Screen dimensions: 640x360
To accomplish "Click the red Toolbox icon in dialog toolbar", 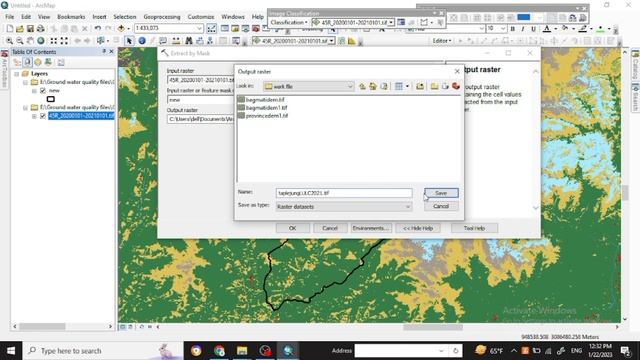I will tap(456, 86).
